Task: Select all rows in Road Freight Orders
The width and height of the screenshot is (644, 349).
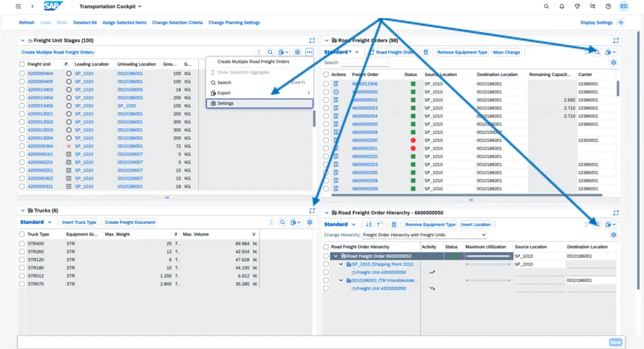Action: pos(326,74)
